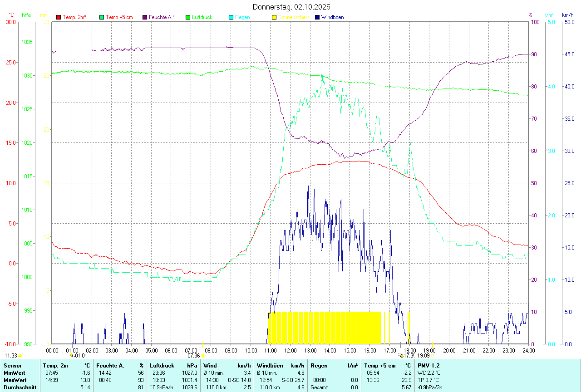Click the Durchschnitt row label
581x392 pixels.
pos(19,387)
